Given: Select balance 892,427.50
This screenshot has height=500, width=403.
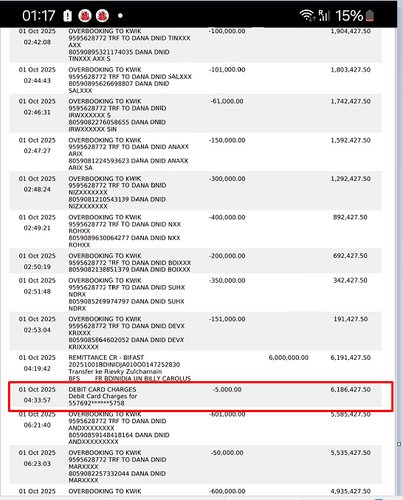Looking at the screenshot, I should point(350,217).
